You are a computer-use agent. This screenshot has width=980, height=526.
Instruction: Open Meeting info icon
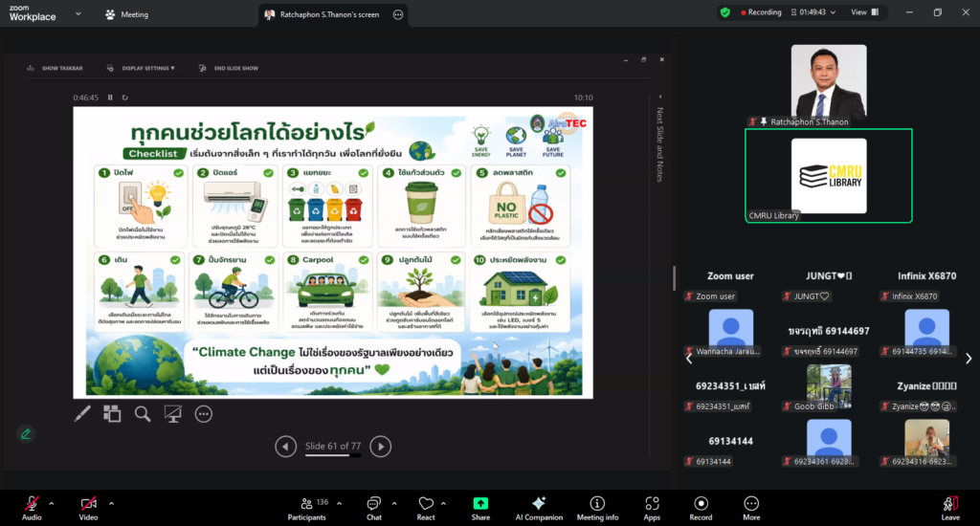tap(597, 503)
